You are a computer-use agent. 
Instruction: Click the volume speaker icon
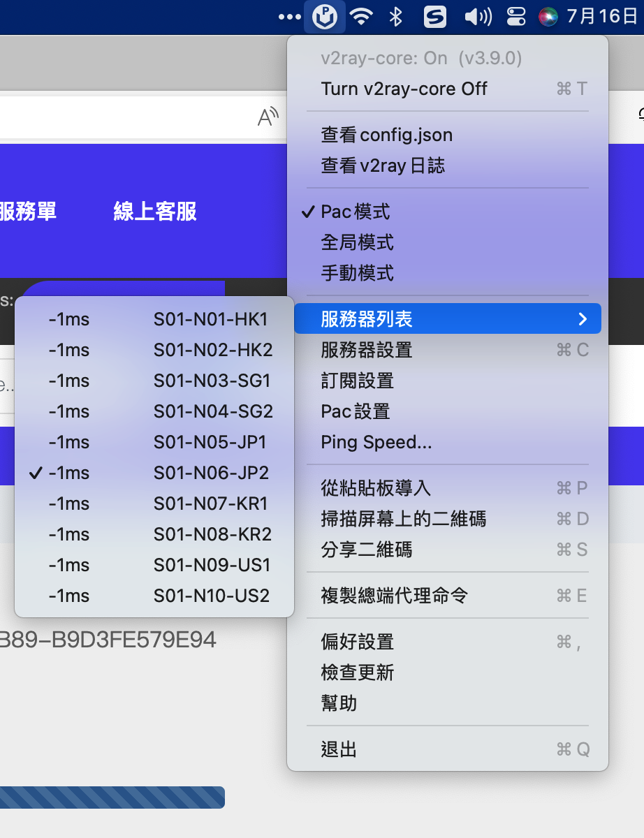coord(478,17)
